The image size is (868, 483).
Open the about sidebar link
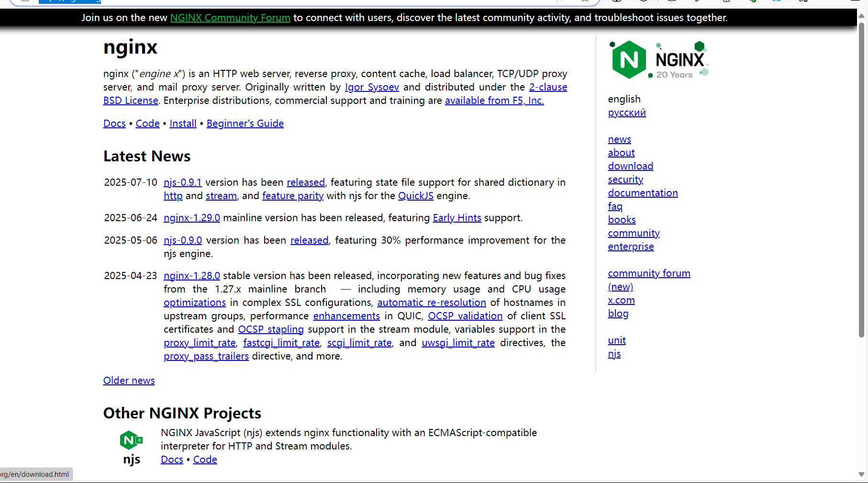click(x=621, y=153)
